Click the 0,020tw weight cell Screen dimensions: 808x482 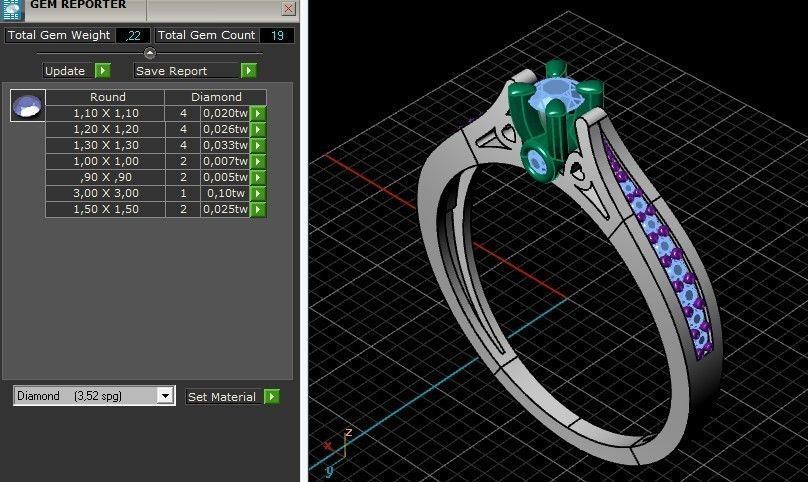225,113
